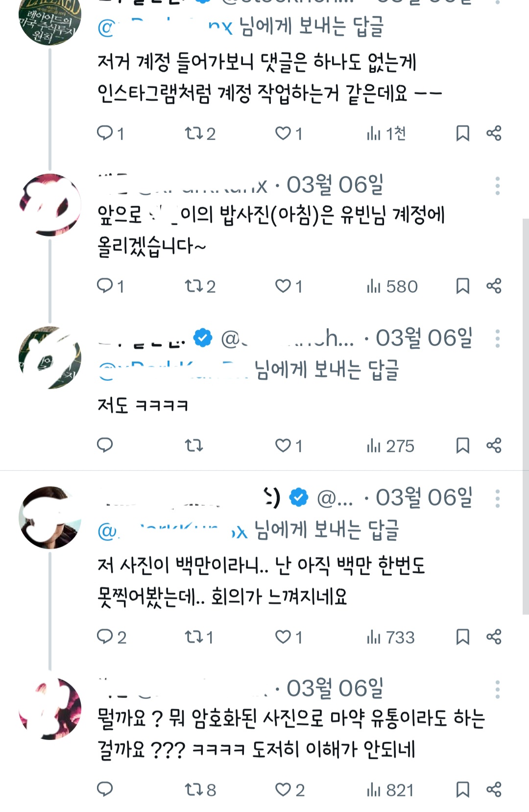Screen dimensions: 529x812
Task: Open more options for 백만이라니 reply
Action: pos(497,499)
